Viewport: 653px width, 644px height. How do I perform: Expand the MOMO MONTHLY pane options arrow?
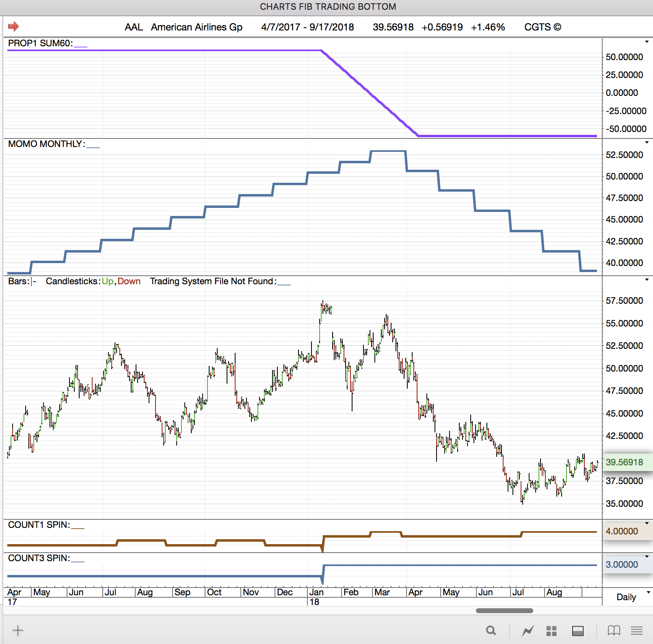click(647, 143)
